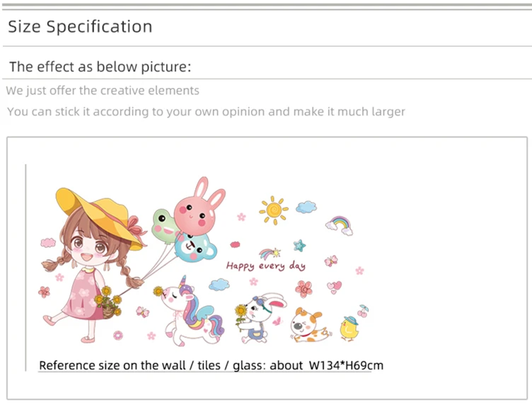532x403 pixels.
Task: Click the teal star sticker
Action: [299, 245]
